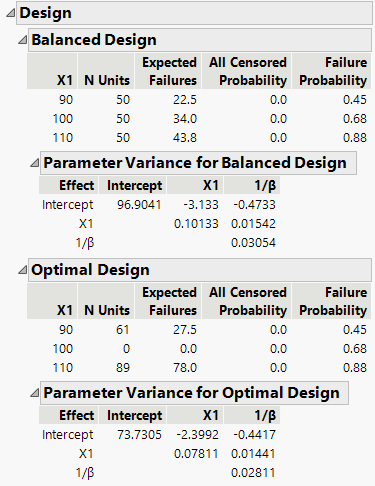Select All Censored Probability header in Optimal Design
The image size is (375, 486).
click(248, 301)
